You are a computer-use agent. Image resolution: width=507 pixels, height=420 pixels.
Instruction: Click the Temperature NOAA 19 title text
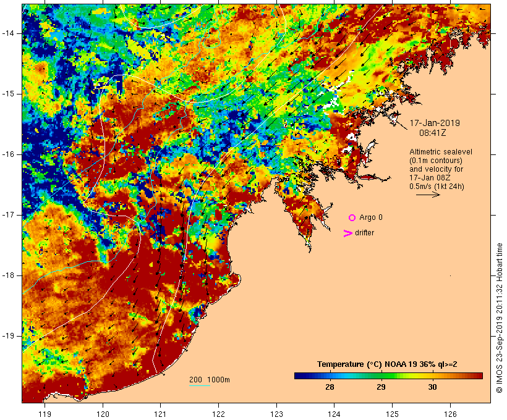[387, 364]
